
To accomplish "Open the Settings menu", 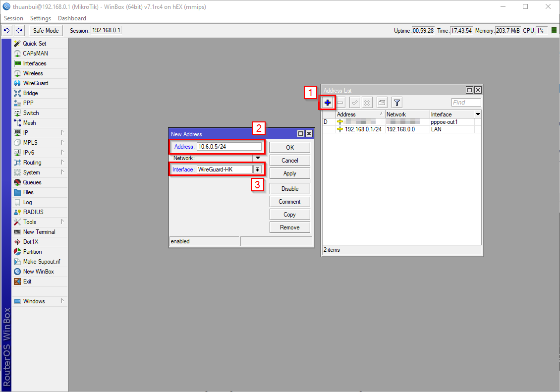I will [x=41, y=18].
